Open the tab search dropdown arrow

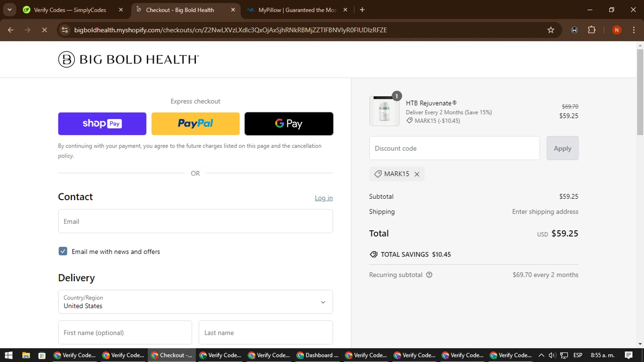pyautogui.click(x=9, y=9)
